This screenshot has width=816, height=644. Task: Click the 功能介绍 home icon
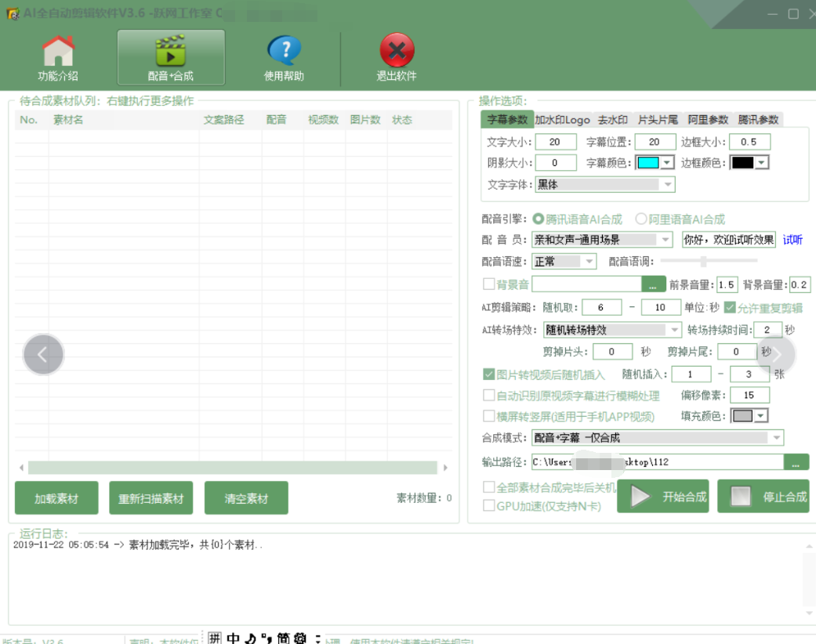tap(58, 52)
